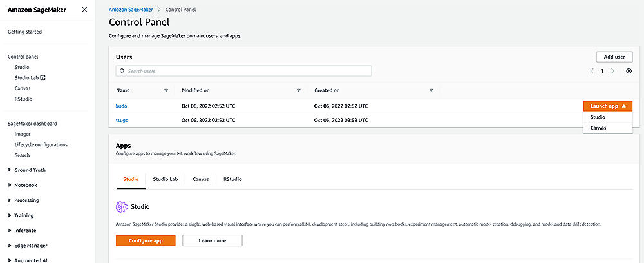
Task: Expand the Training section
Action: click(x=10, y=215)
